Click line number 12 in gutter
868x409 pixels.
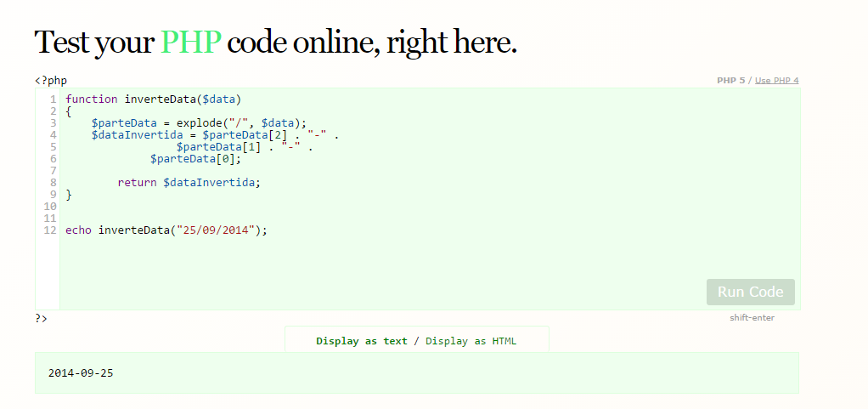(50, 230)
